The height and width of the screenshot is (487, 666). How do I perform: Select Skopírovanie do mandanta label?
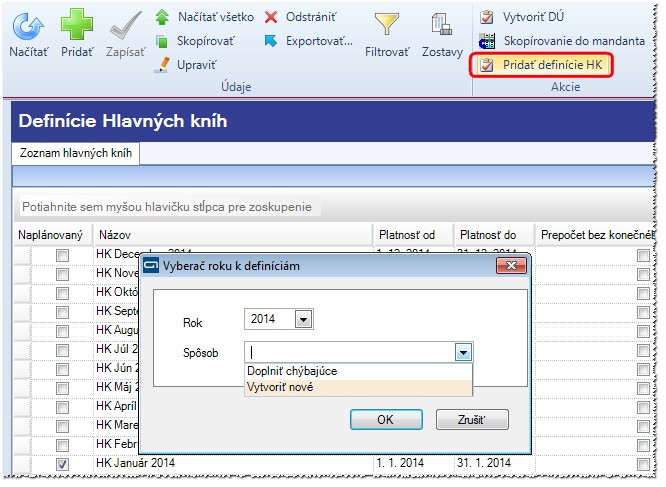click(574, 41)
